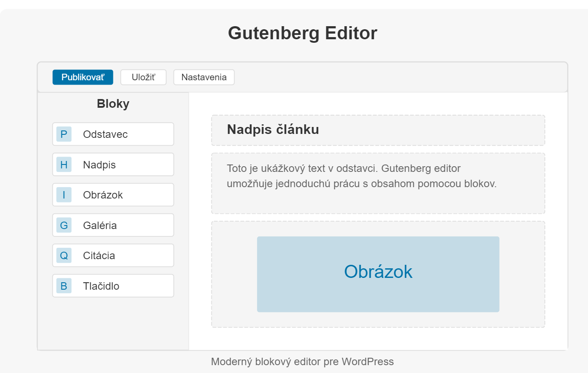Select the I image block icon
This screenshot has height=373, width=588.
coord(64,195)
